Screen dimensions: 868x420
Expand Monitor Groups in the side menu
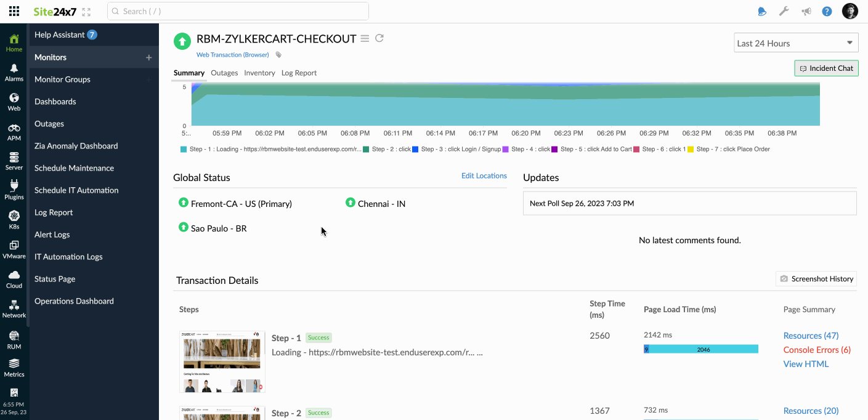coord(62,79)
